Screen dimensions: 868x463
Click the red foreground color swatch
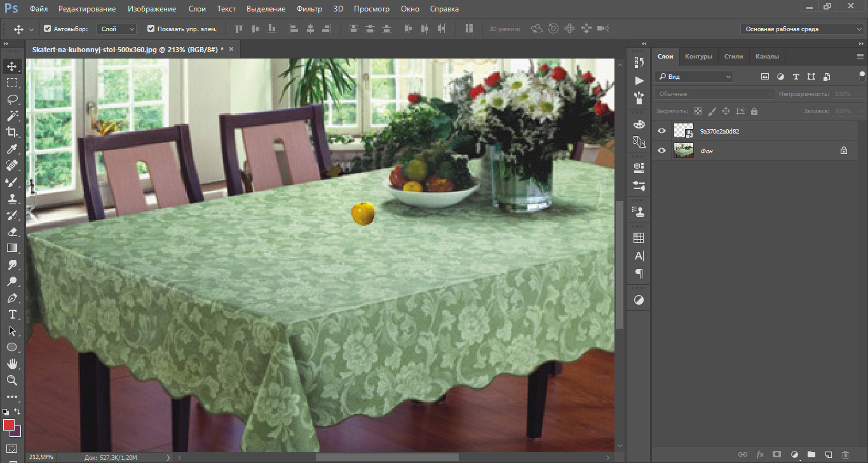(x=9, y=425)
